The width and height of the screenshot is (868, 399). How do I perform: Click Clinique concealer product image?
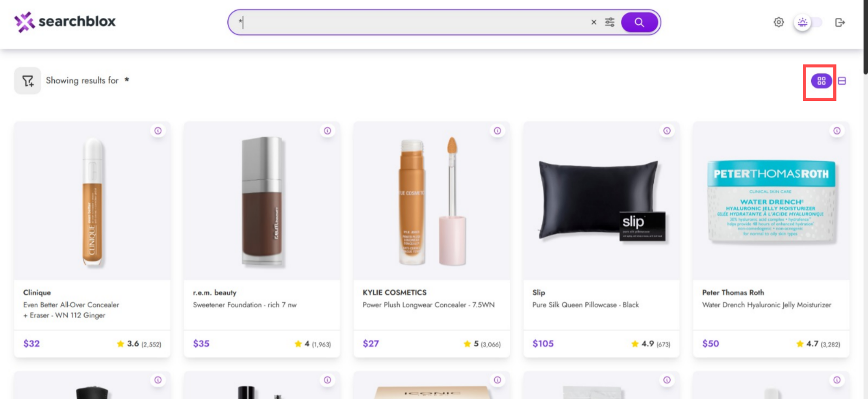pos(93,202)
